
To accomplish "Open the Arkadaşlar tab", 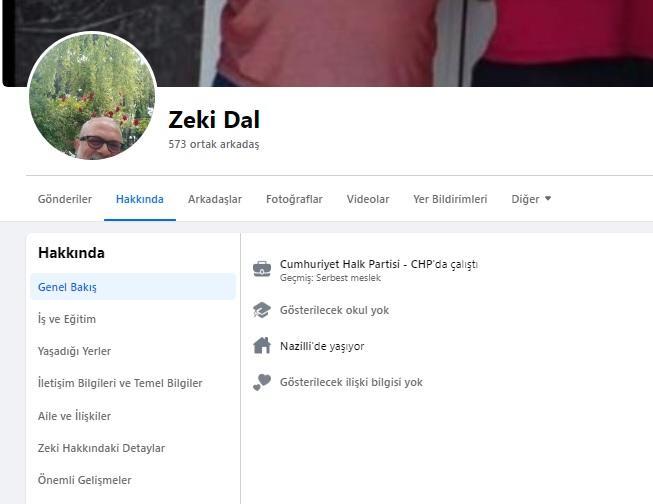I will [215, 199].
